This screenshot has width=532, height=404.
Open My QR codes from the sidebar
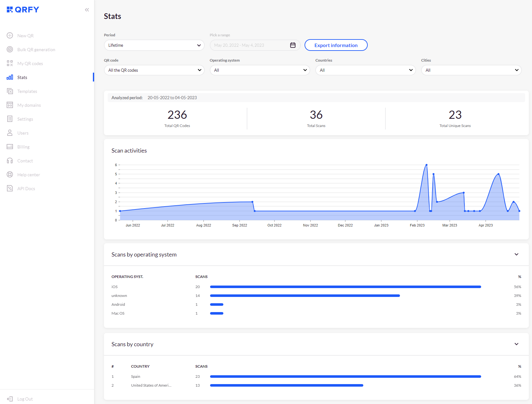pyautogui.click(x=10, y=63)
